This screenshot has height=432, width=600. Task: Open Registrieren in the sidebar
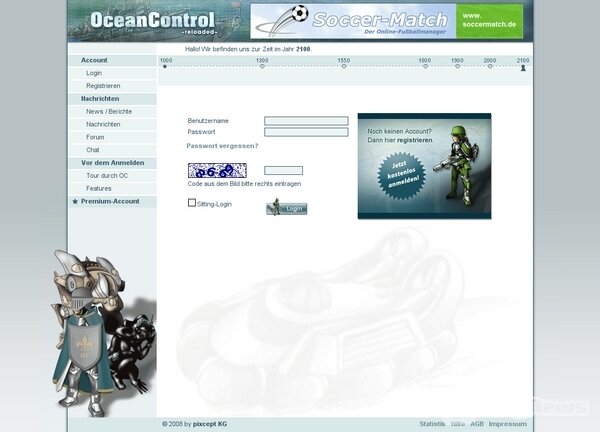(103, 86)
